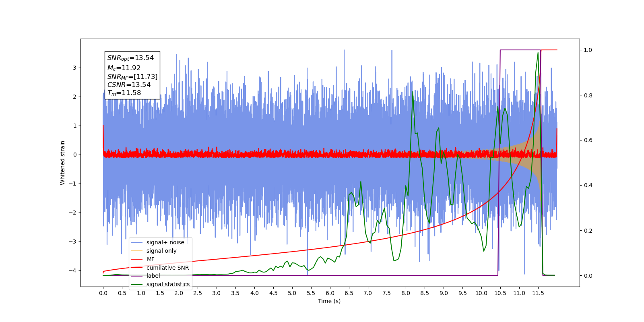Click the 2.5 tick on the time axis

198,293
